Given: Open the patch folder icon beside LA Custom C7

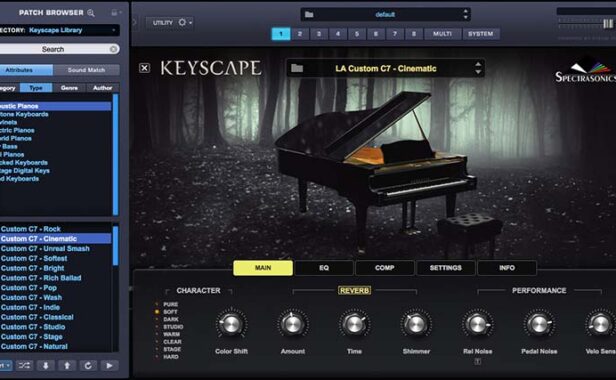Looking at the screenshot, I should pyautogui.click(x=297, y=68).
